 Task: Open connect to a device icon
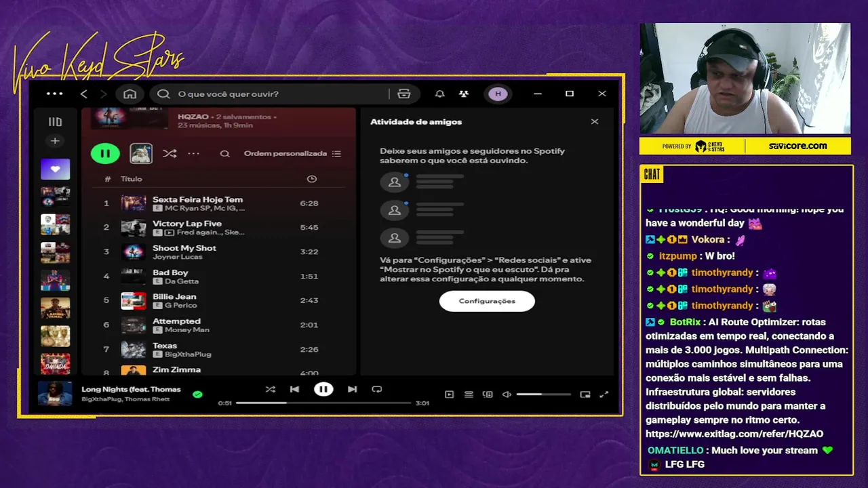click(488, 394)
